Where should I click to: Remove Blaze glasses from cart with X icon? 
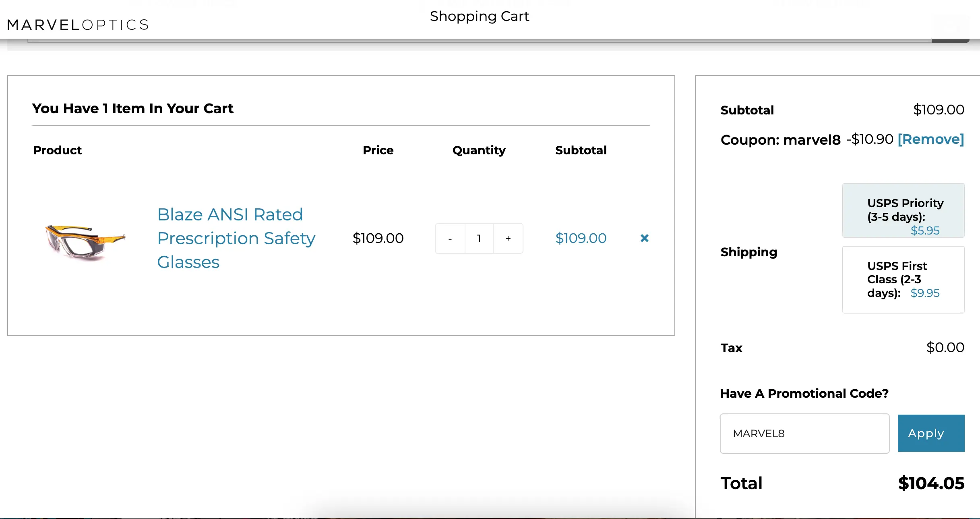pos(644,238)
